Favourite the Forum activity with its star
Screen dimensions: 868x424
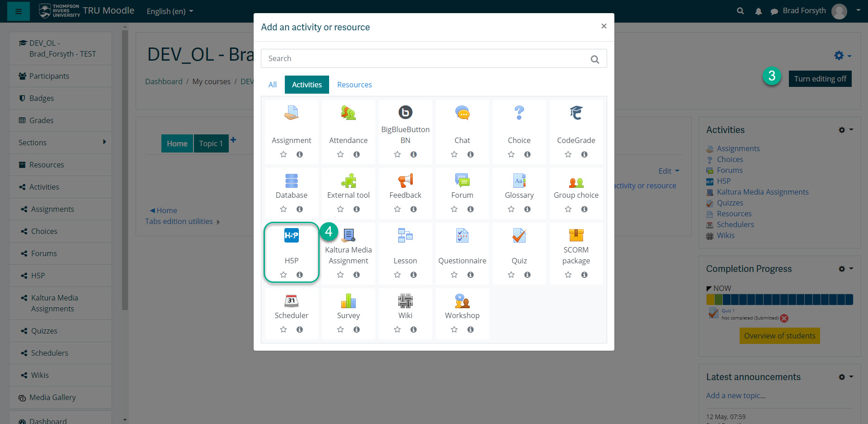454,209
